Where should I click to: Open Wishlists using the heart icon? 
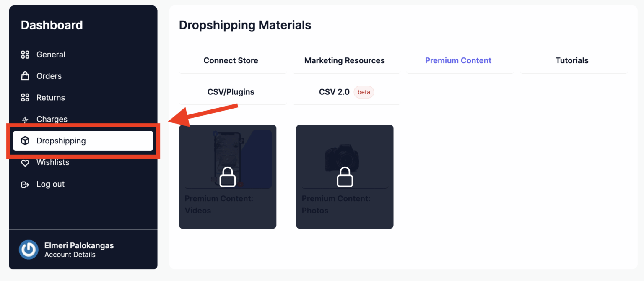point(25,162)
